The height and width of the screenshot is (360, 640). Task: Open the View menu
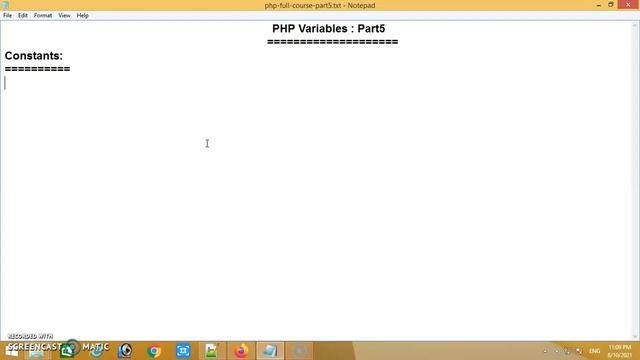(x=64, y=16)
